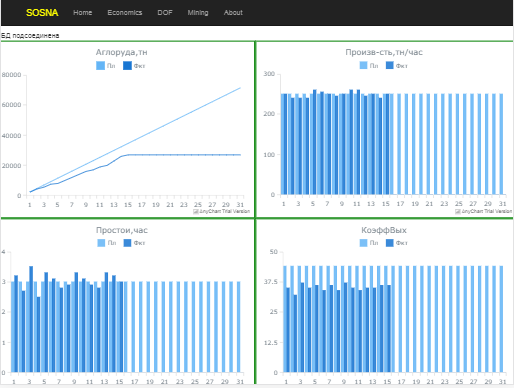The image size is (514, 388).
Task: Click the 37.5 axis label in КоэффВых chart
Action: [x=271, y=282]
